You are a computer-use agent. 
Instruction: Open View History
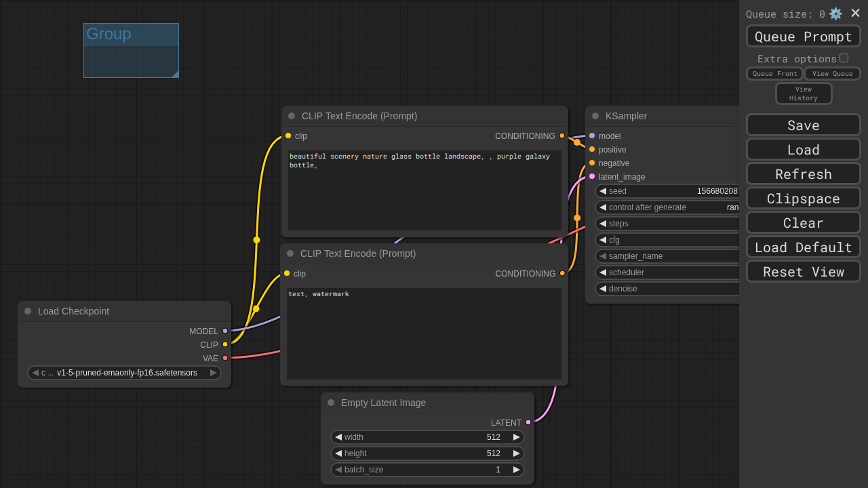click(804, 94)
